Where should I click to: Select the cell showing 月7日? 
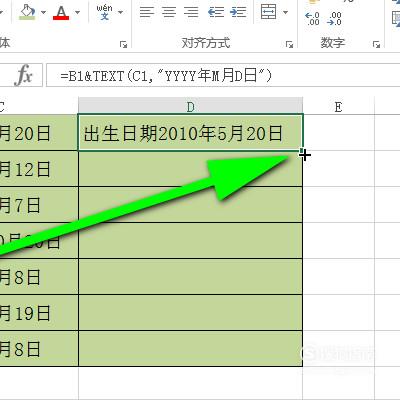click(x=39, y=205)
